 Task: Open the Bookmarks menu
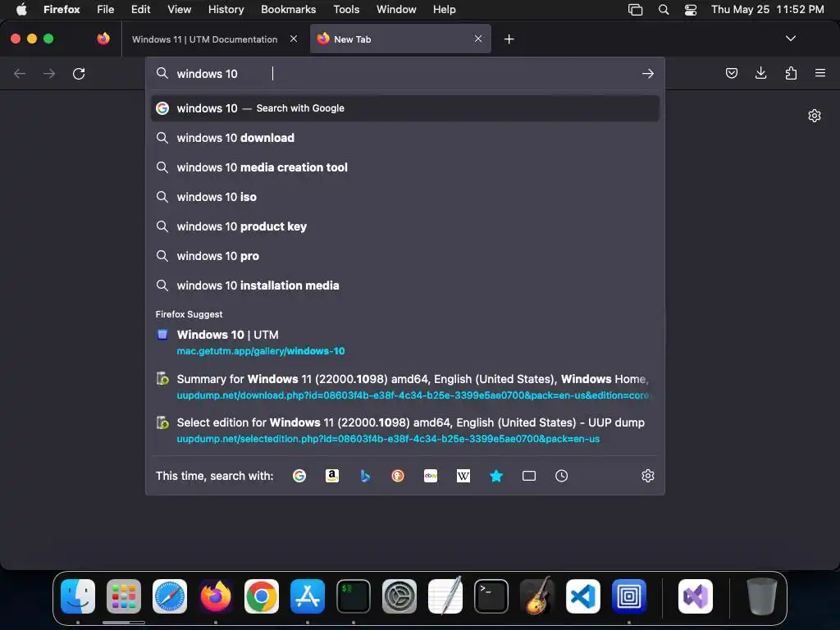[288, 9]
